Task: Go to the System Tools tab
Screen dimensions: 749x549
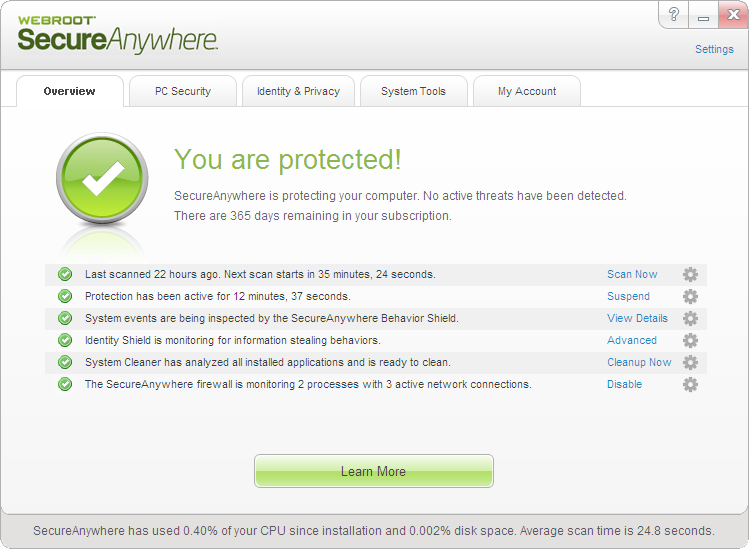Action: [x=413, y=91]
